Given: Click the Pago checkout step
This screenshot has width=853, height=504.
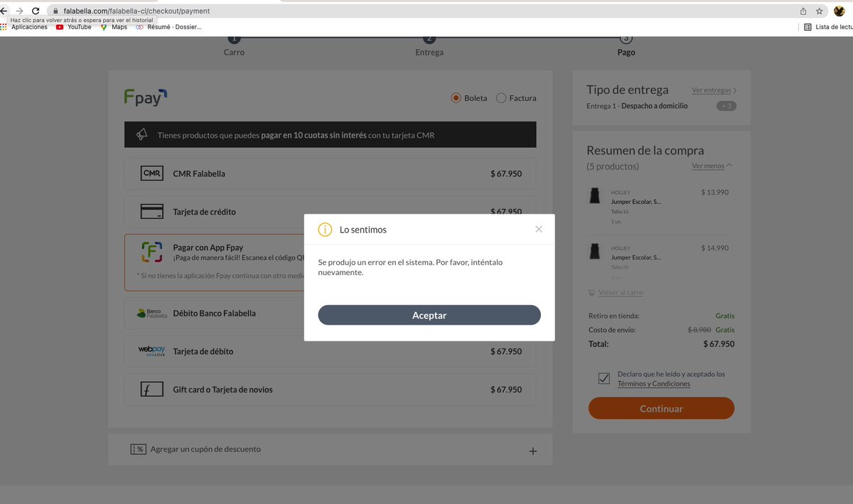Looking at the screenshot, I should pyautogui.click(x=626, y=46).
